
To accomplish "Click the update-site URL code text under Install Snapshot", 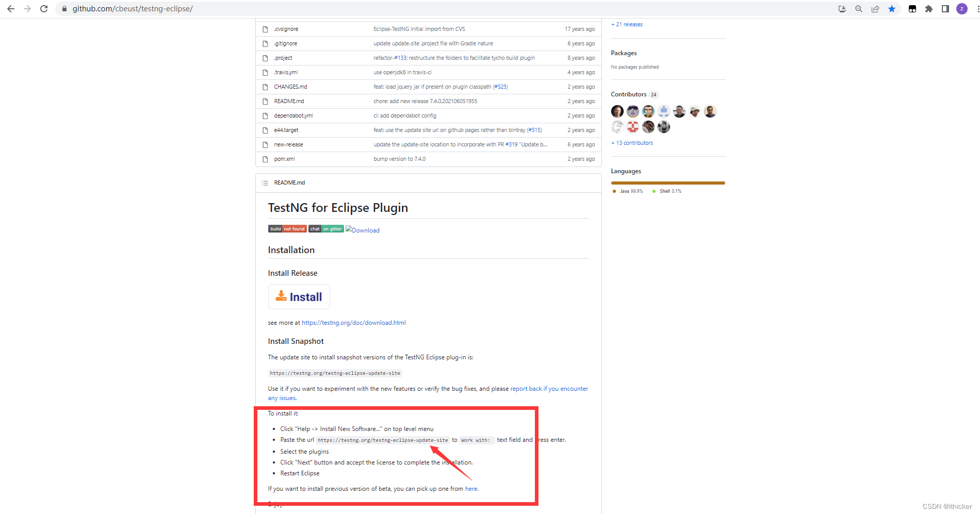I will tap(335, 373).
